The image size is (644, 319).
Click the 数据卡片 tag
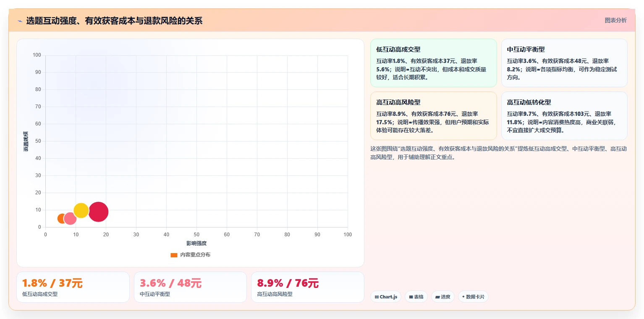coord(473,297)
